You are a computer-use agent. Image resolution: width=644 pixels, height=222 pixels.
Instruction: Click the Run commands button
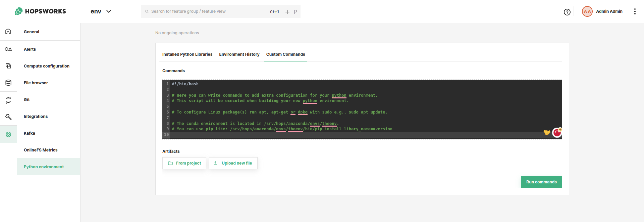541,182
